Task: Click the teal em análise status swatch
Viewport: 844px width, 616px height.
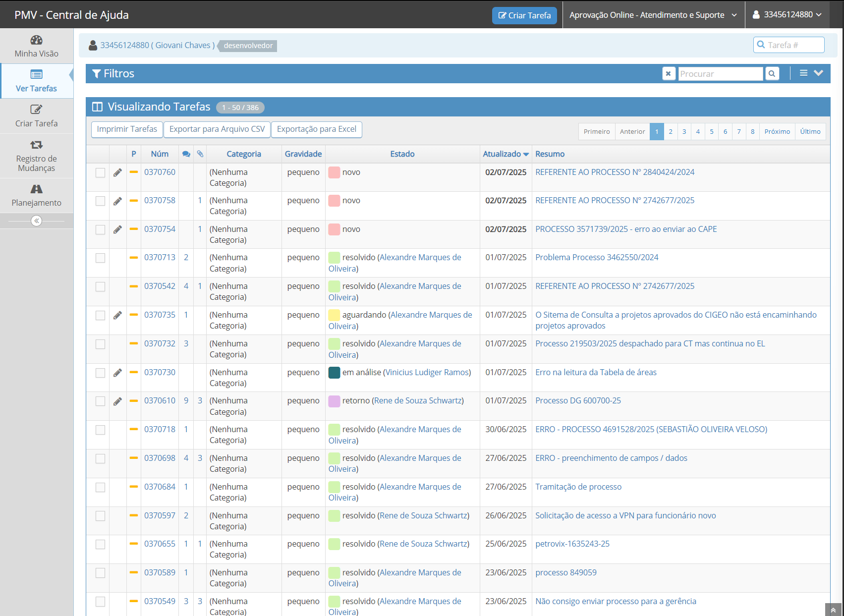Action: point(334,373)
